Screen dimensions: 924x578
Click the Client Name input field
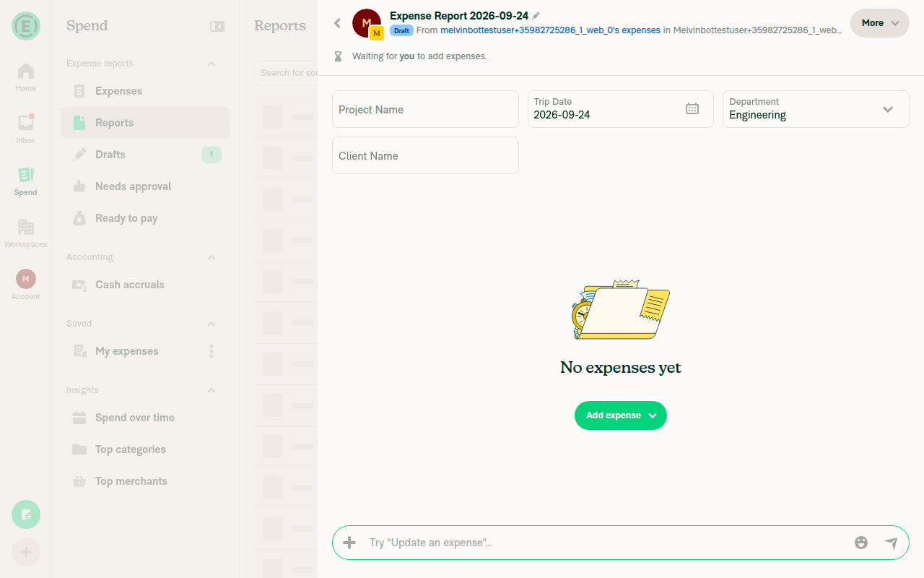tap(425, 155)
